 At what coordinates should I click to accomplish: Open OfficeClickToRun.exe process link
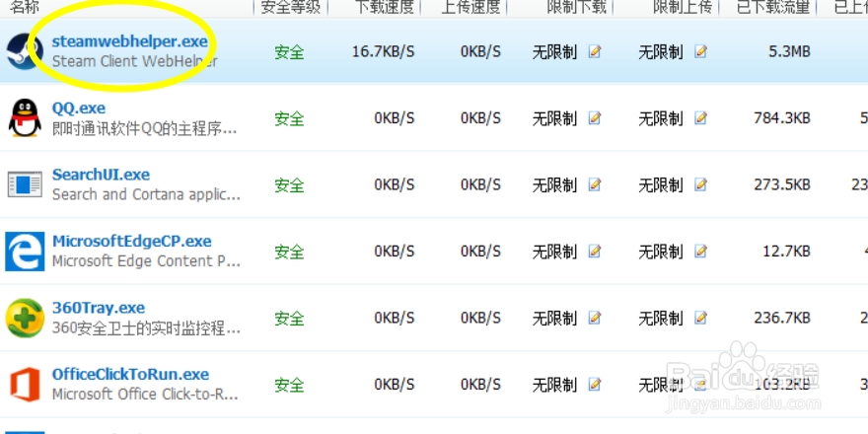click(130, 374)
